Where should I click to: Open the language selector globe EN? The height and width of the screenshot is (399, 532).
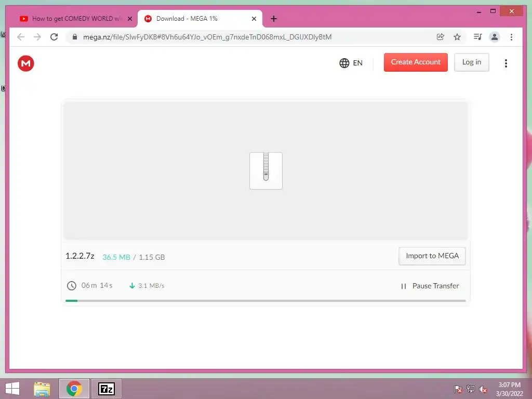tap(351, 63)
